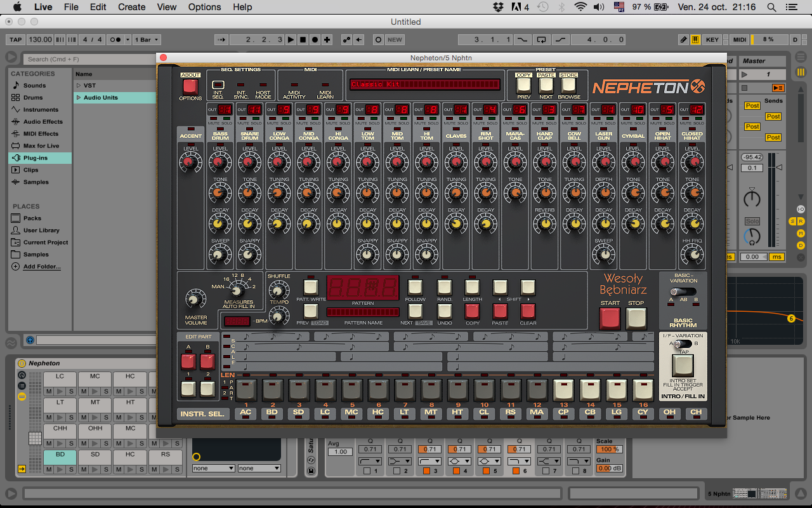Open the 1 Bar quantization dropdown

coord(146,39)
